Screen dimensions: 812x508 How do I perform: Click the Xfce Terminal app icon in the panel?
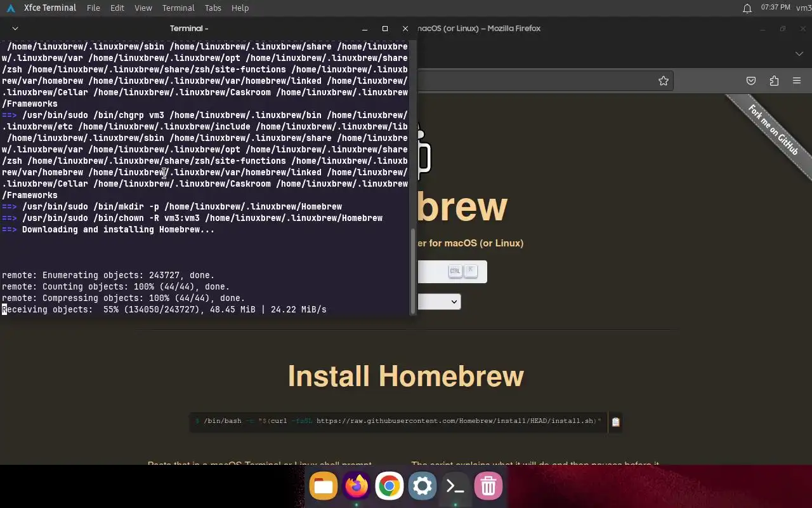11,8
